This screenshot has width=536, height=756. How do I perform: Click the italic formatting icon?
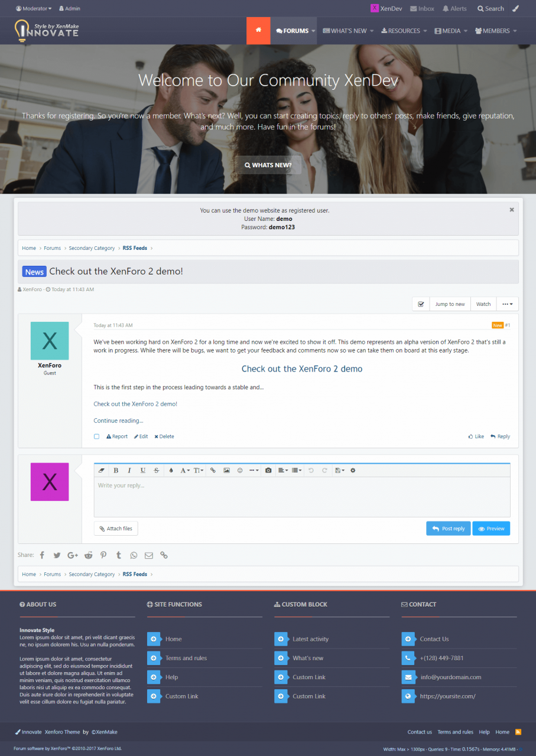[129, 471]
